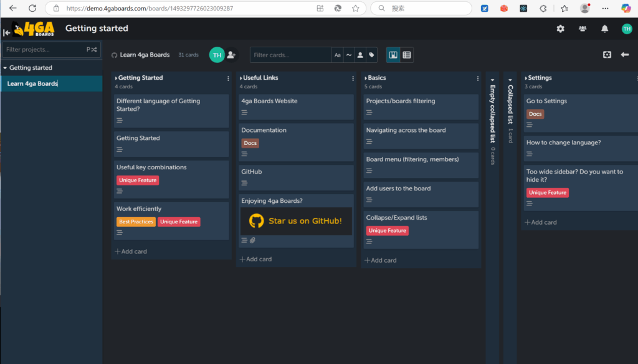This screenshot has height=364, width=638.
Task: Click the add board member icon
Action: click(x=232, y=55)
